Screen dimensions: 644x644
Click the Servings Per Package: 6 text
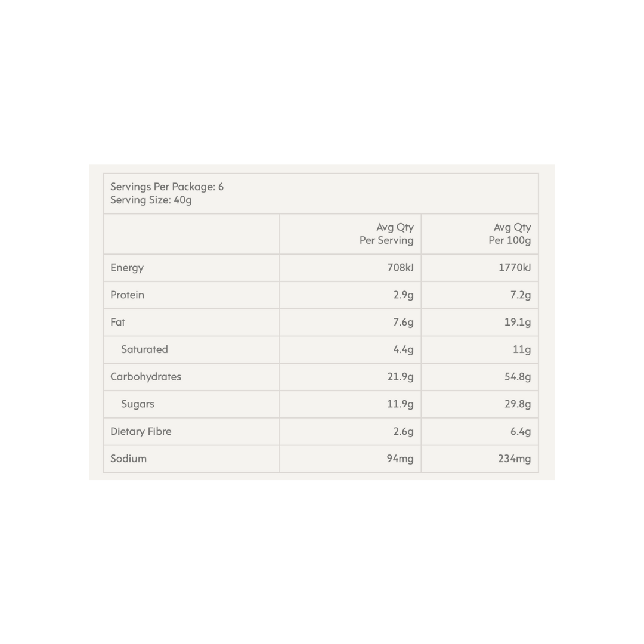[167, 187]
